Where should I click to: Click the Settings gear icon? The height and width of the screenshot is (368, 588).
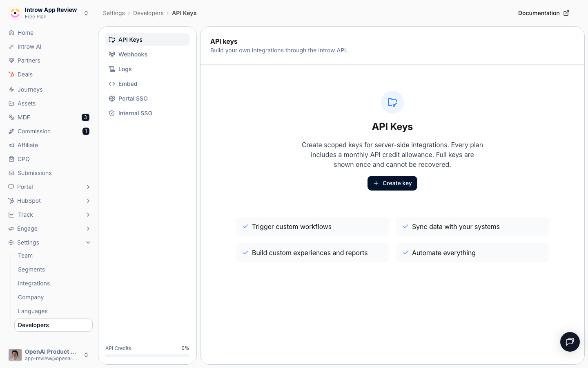click(x=11, y=242)
